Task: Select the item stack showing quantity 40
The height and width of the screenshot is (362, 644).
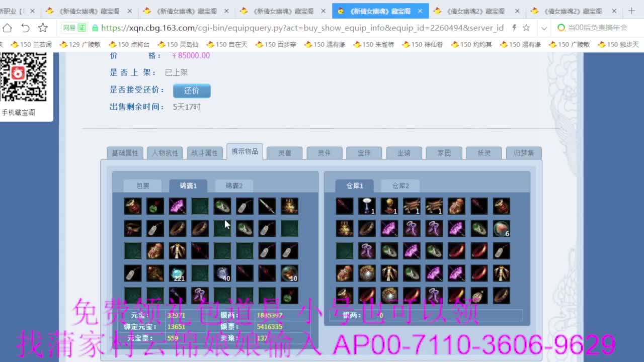Action: click(222, 274)
